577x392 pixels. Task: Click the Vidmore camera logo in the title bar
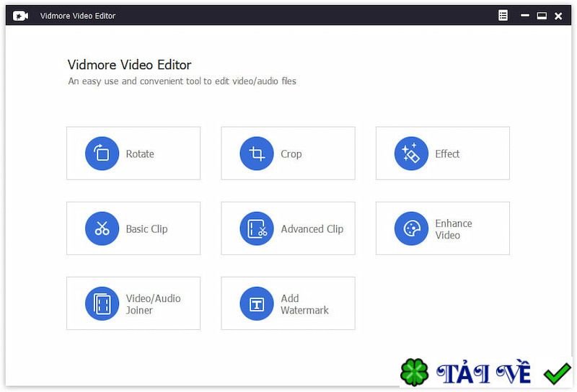click(x=20, y=16)
